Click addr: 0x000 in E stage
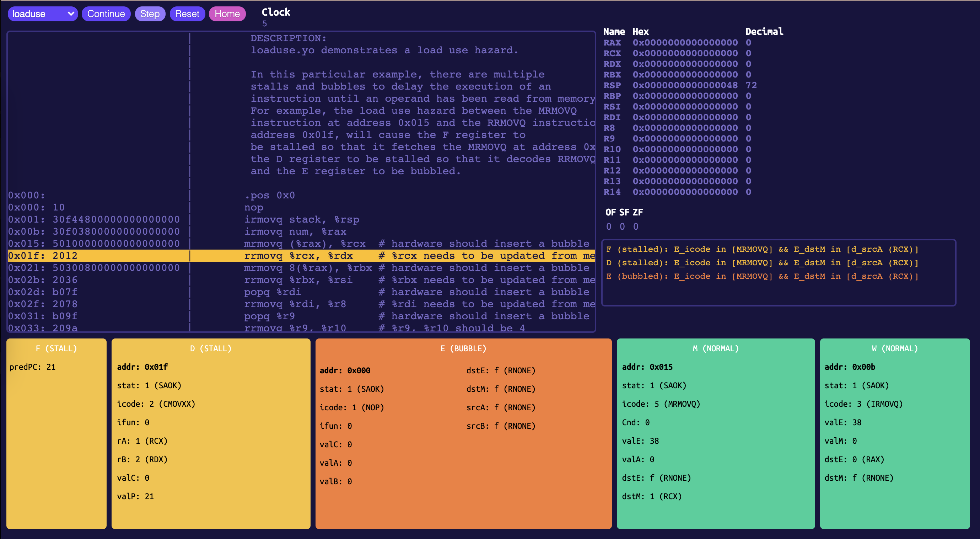This screenshot has width=980, height=539. (345, 371)
